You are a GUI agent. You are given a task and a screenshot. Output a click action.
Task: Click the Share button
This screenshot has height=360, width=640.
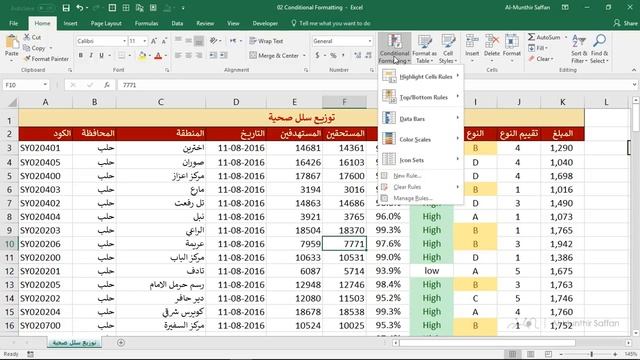(626, 23)
